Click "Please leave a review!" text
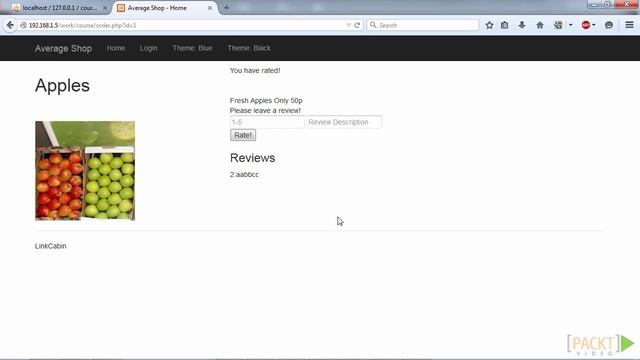This screenshot has height=360, width=640. click(265, 111)
